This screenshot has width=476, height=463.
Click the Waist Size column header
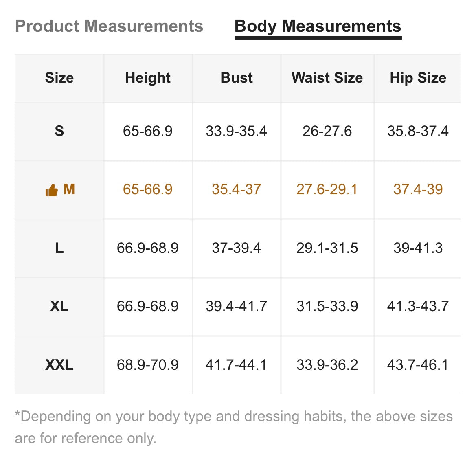pyautogui.click(x=327, y=78)
